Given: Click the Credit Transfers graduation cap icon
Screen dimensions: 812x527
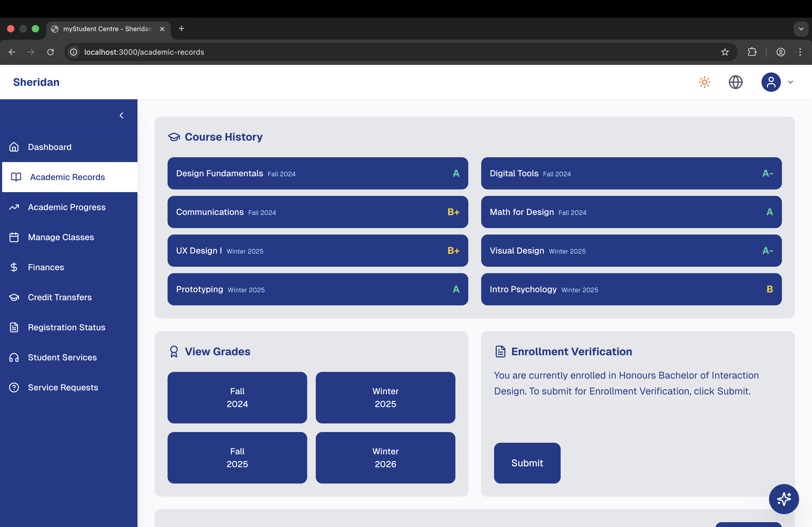Looking at the screenshot, I should 14,297.
